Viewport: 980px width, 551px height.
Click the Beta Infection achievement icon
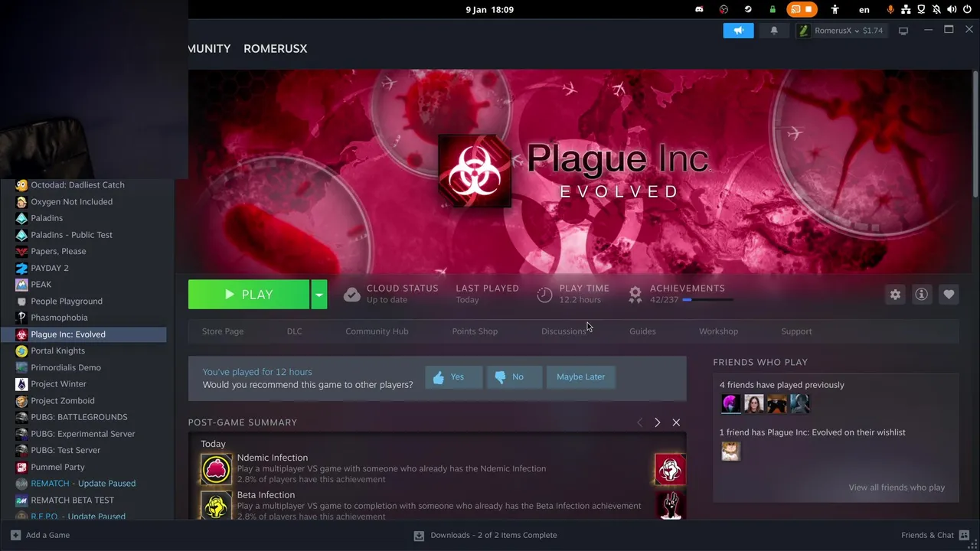click(216, 505)
